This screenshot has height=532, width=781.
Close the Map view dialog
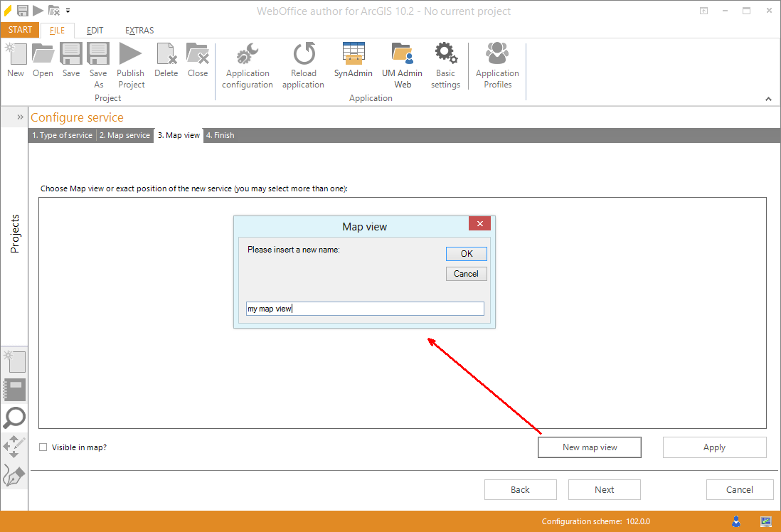(479, 223)
